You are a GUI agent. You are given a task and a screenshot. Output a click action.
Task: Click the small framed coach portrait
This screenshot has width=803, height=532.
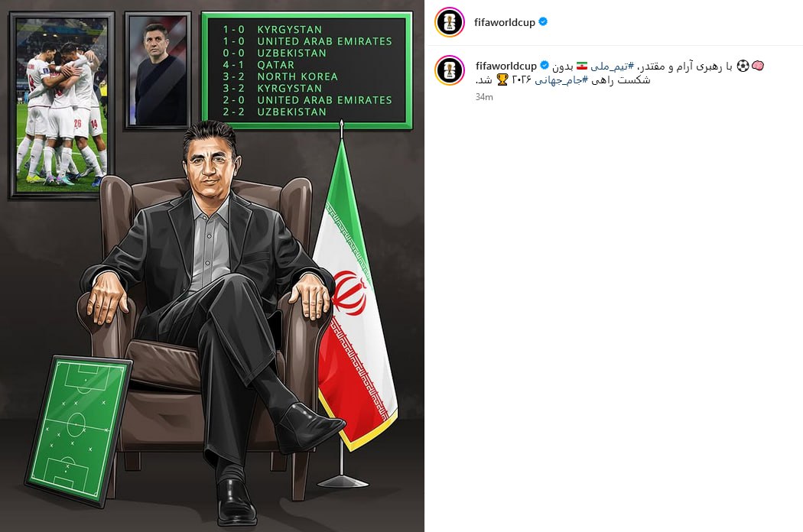pos(158,70)
